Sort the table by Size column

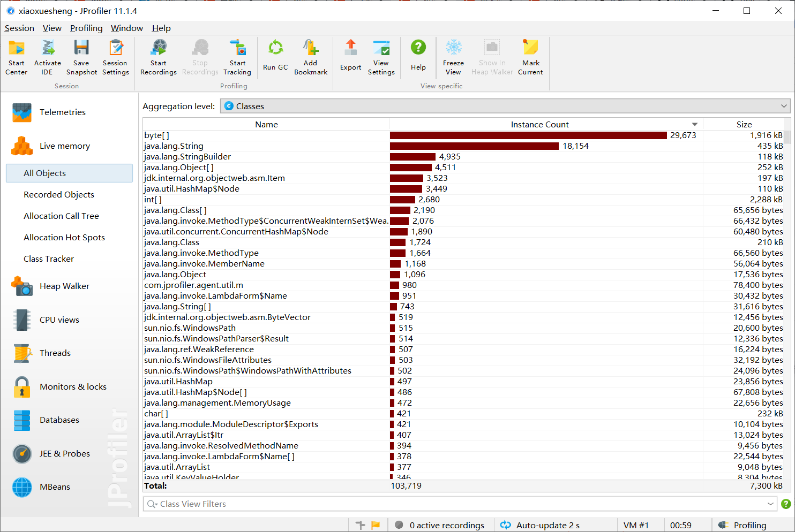coord(744,124)
